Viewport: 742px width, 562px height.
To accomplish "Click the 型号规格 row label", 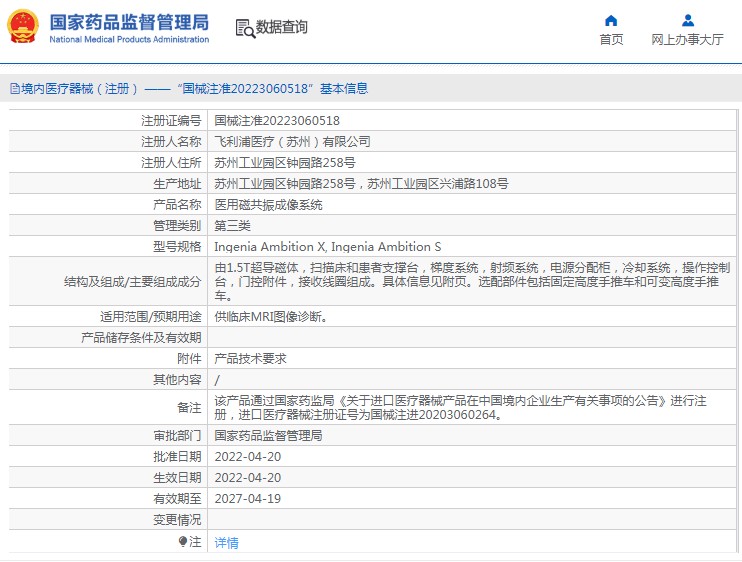I will pyautogui.click(x=177, y=246).
